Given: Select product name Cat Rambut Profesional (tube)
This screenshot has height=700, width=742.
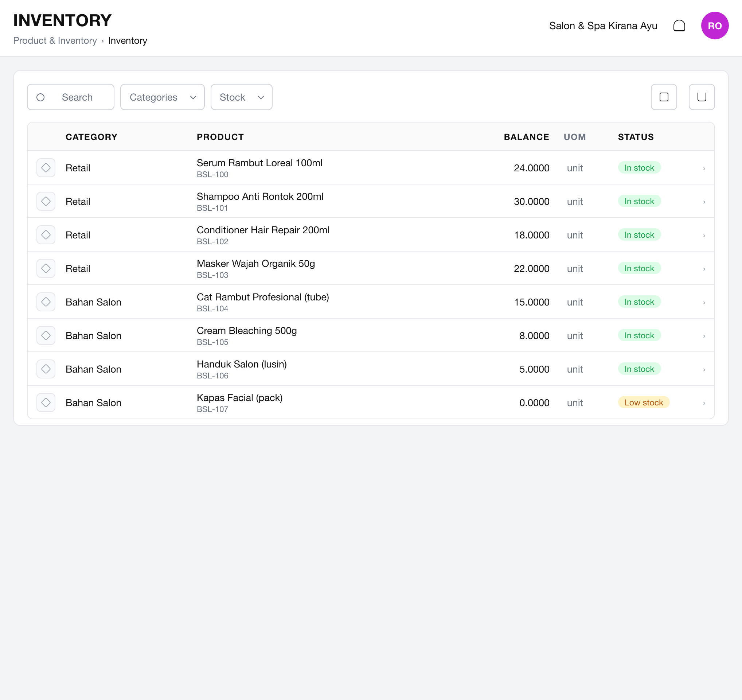Looking at the screenshot, I should 263,297.
